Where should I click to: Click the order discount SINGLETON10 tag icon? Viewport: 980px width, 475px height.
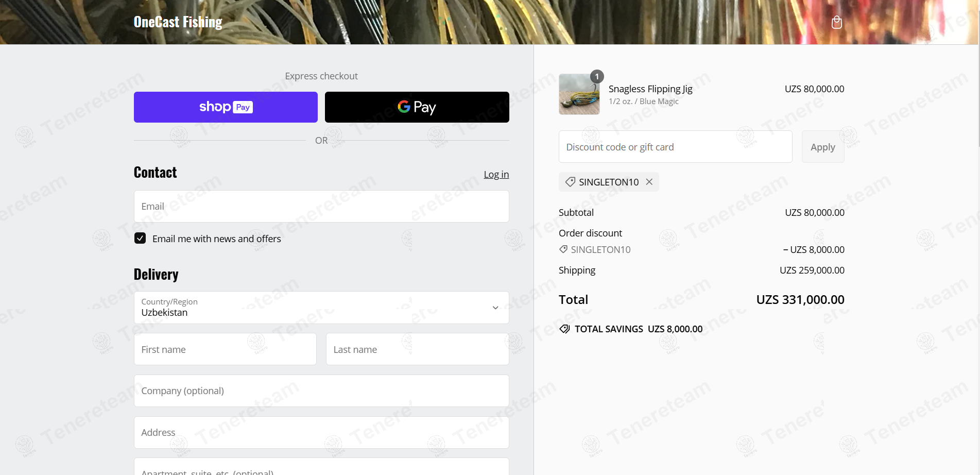tap(563, 250)
